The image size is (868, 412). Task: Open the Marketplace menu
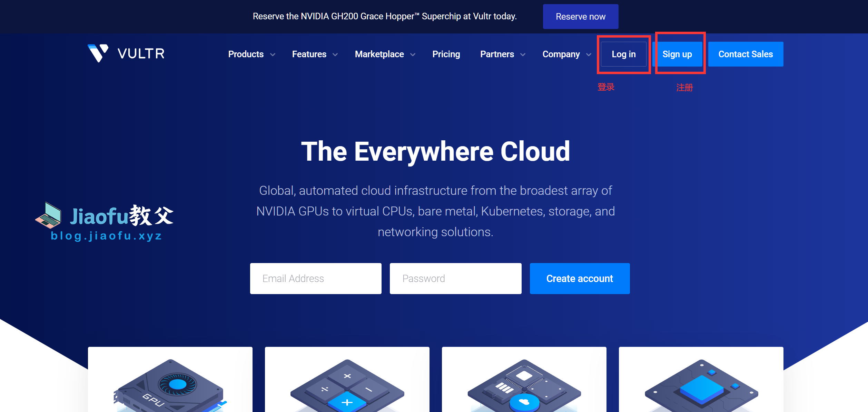(379, 54)
